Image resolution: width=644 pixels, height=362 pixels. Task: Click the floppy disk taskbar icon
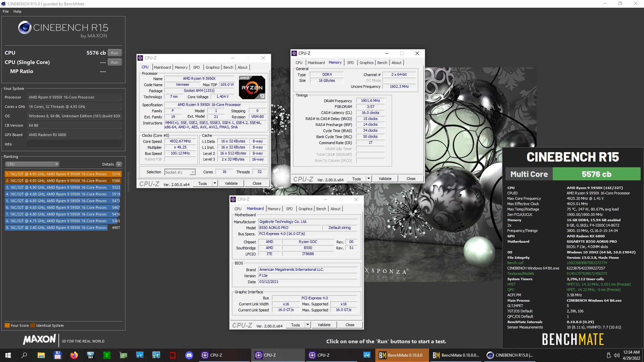click(x=57, y=355)
